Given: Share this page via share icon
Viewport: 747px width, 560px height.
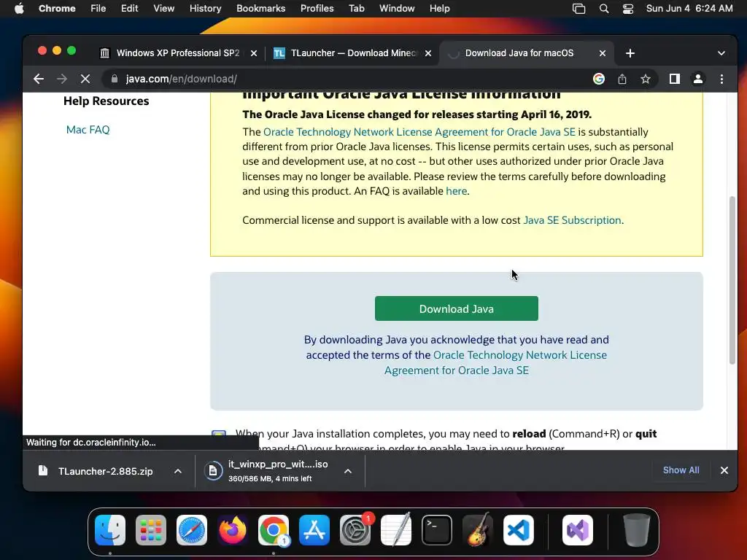Looking at the screenshot, I should 622,79.
